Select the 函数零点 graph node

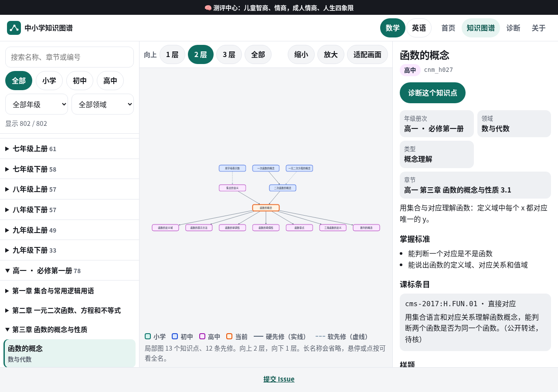click(x=299, y=228)
